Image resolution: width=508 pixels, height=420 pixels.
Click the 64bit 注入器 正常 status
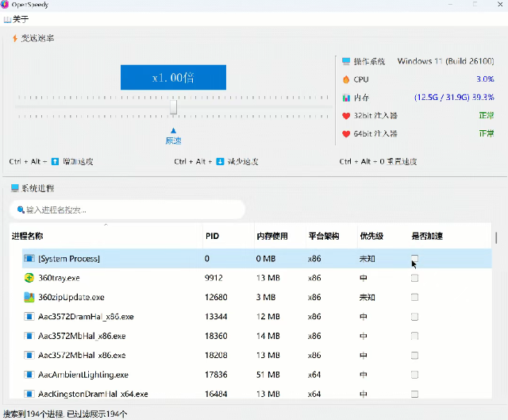click(x=487, y=133)
